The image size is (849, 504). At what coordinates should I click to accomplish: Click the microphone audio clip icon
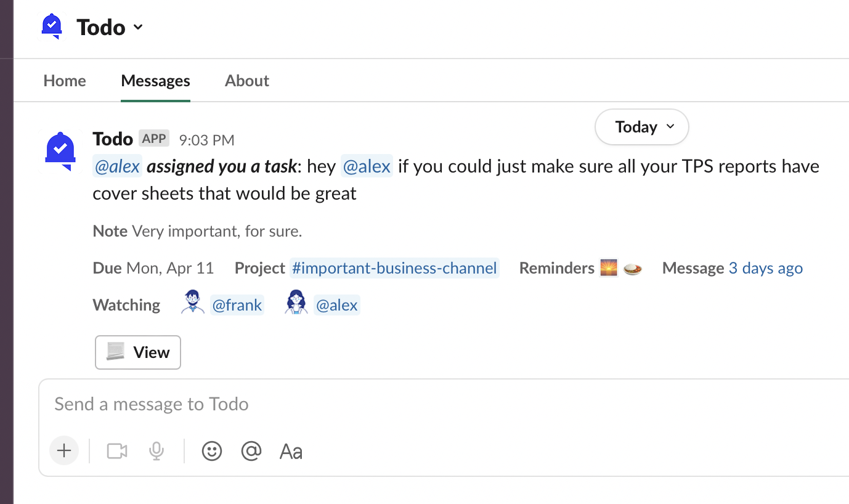point(156,451)
